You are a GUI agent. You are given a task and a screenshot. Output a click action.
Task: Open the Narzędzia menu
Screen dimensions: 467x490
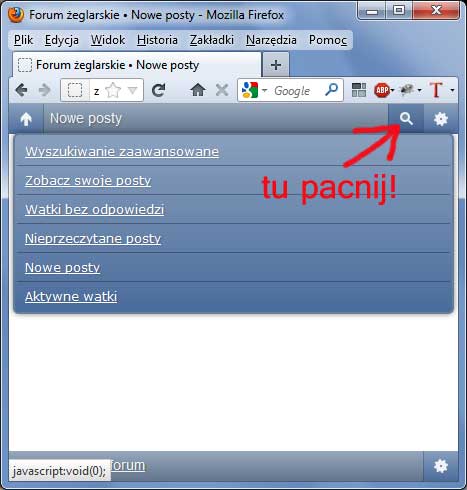[271, 40]
